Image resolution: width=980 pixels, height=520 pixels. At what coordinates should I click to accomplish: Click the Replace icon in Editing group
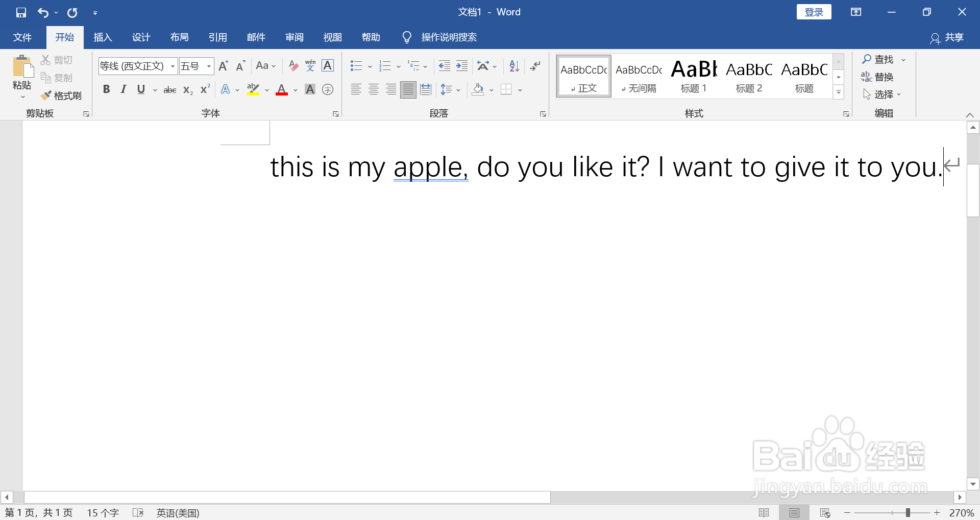pos(877,77)
